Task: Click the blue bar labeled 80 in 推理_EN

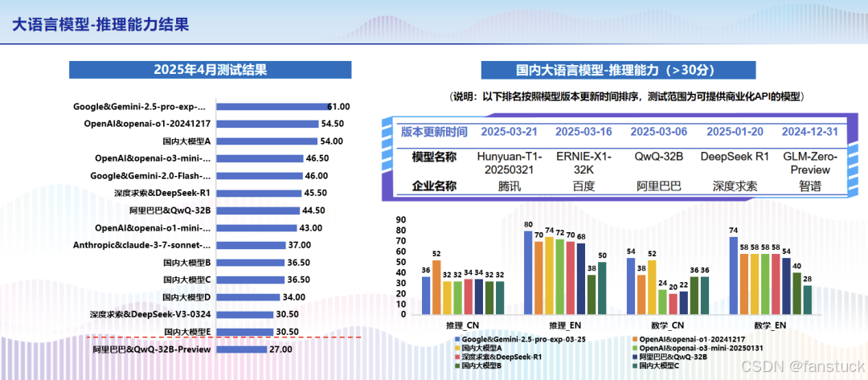Action: [x=528, y=272]
